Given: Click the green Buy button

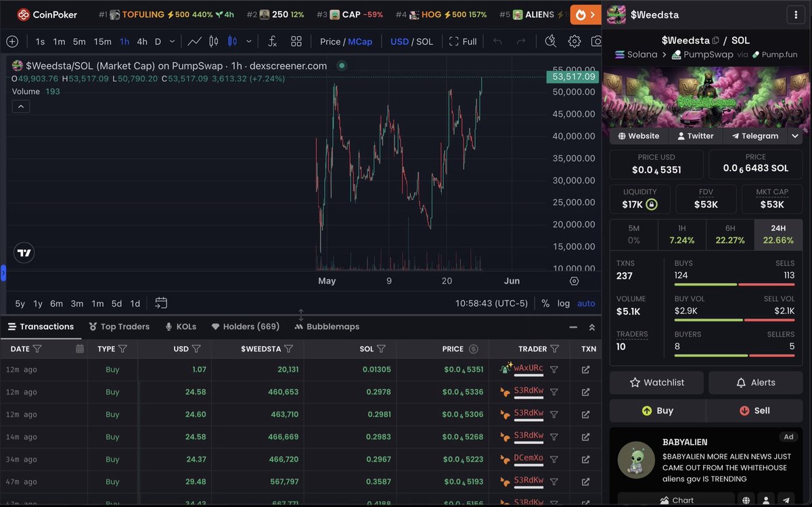Looking at the screenshot, I should pyautogui.click(x=657, y=410).
